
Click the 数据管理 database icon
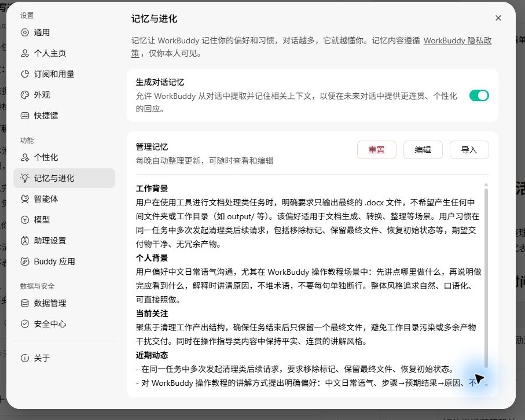pos(25,303)
